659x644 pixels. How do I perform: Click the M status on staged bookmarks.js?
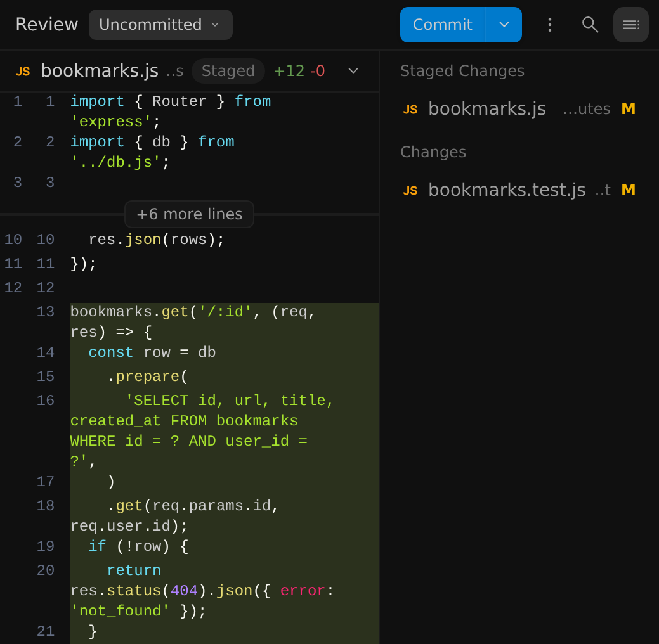(629, 109)
